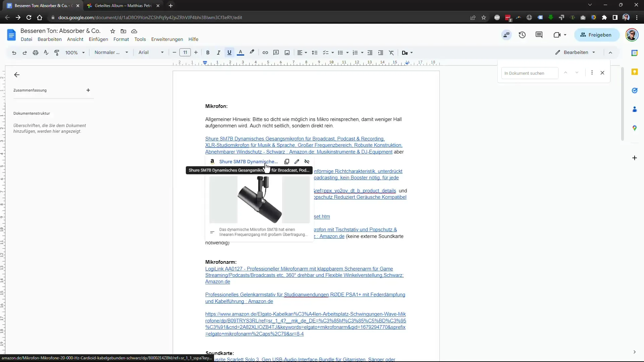Expand the font size stepper up
644x362 pixels.
point(196,53)
